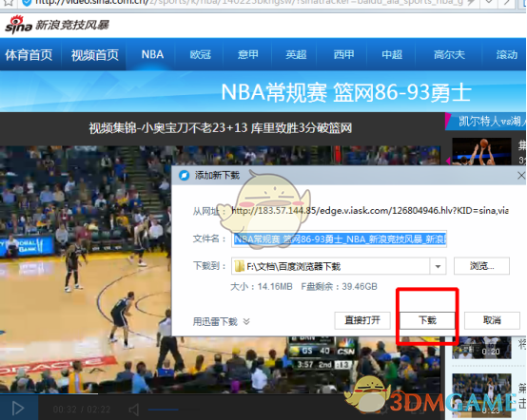Open the 视频首页 nav item
527x420 pixels.
[95, 55]
